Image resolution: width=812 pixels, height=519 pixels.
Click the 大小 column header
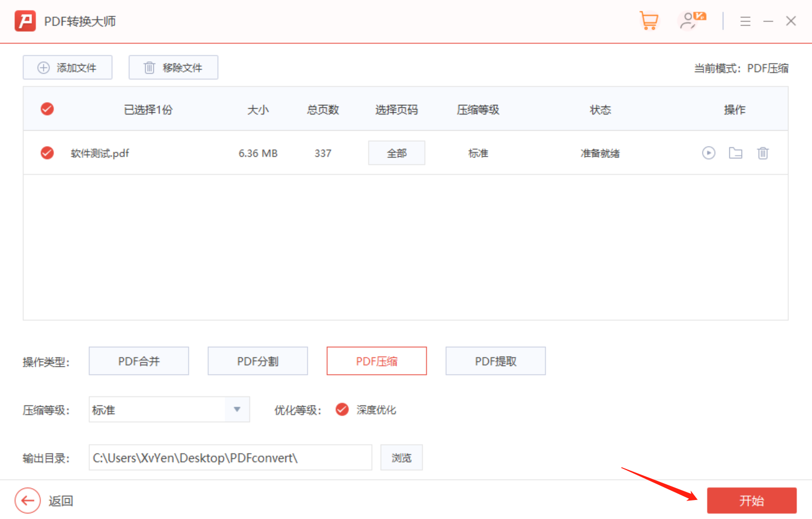pyautogui.click(x=258, y=110)
